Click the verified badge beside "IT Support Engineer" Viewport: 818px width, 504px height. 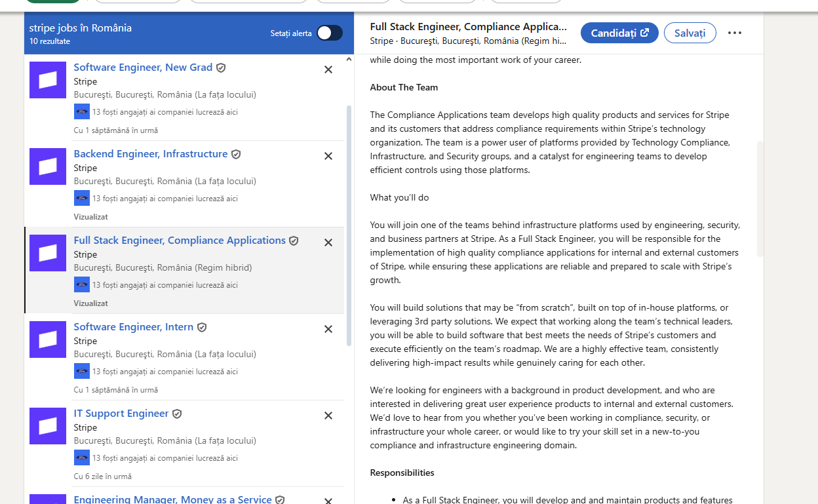177,413
